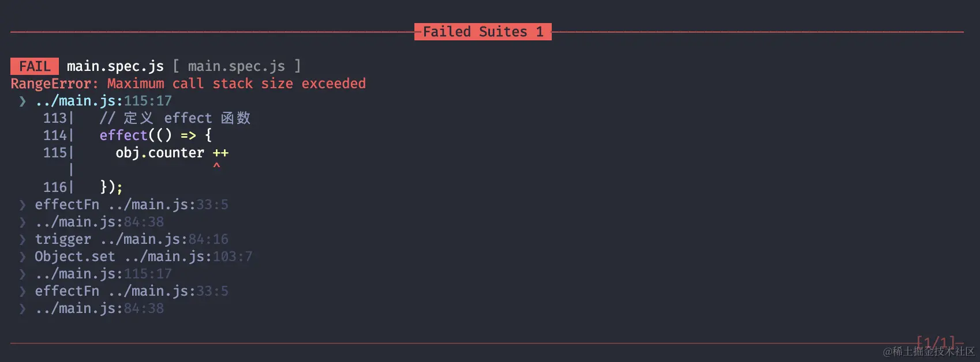Click the red FAIL badge
Screen dimensions: 980x362
(35, 66)
